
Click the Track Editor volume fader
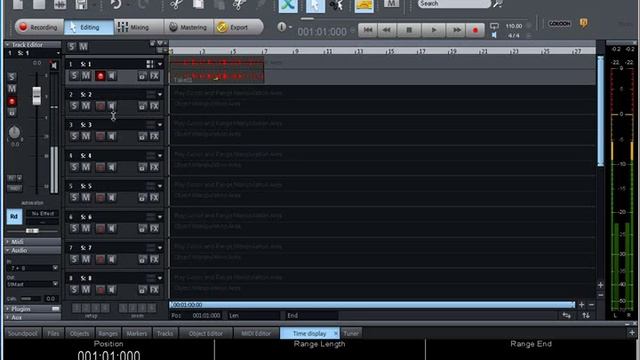(37, 96)
